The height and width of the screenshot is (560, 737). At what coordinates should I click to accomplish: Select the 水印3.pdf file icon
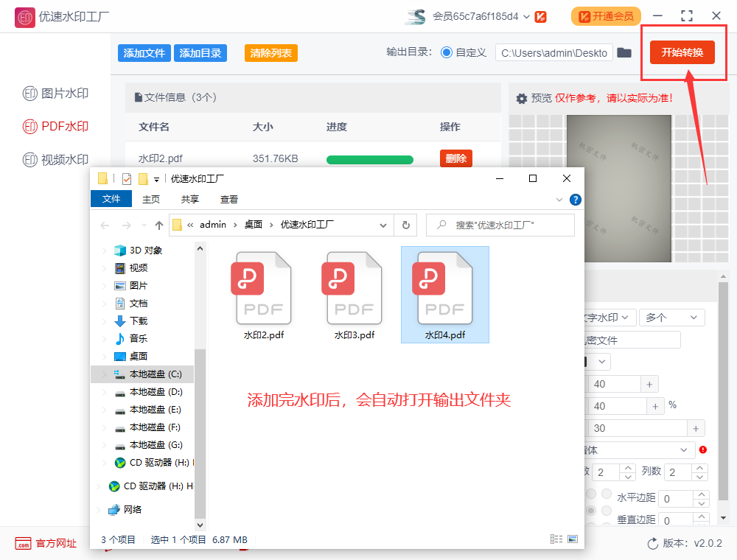[354, 288]
